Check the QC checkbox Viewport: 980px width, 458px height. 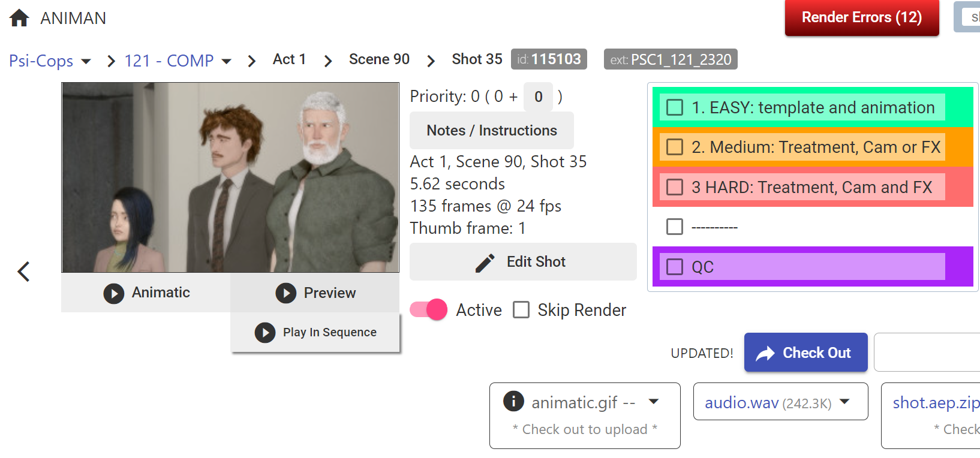675,267
